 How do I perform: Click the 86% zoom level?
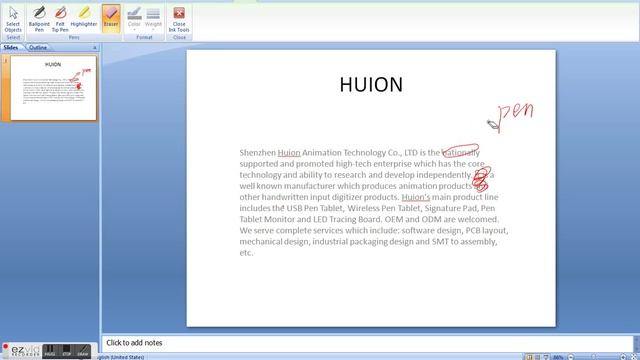[x=558, y=358]
